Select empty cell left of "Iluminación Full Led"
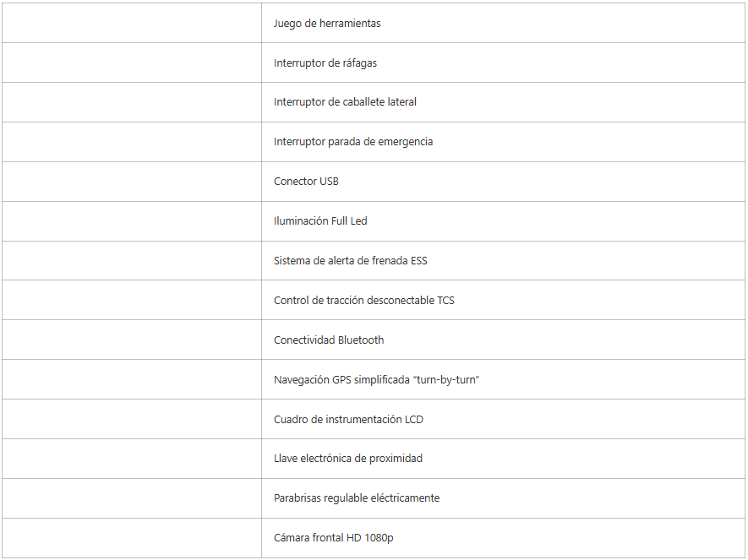Image resolution: width=748 pixels, height=560 pixels. click(132, 221)
